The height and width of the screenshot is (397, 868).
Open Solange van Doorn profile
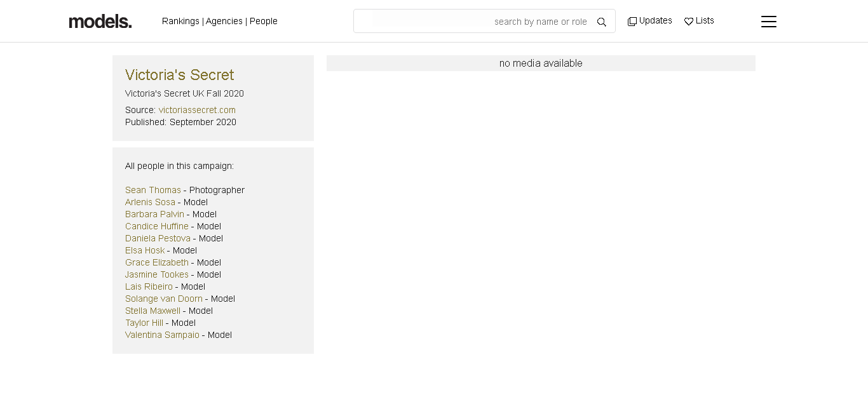pos(163,299)
